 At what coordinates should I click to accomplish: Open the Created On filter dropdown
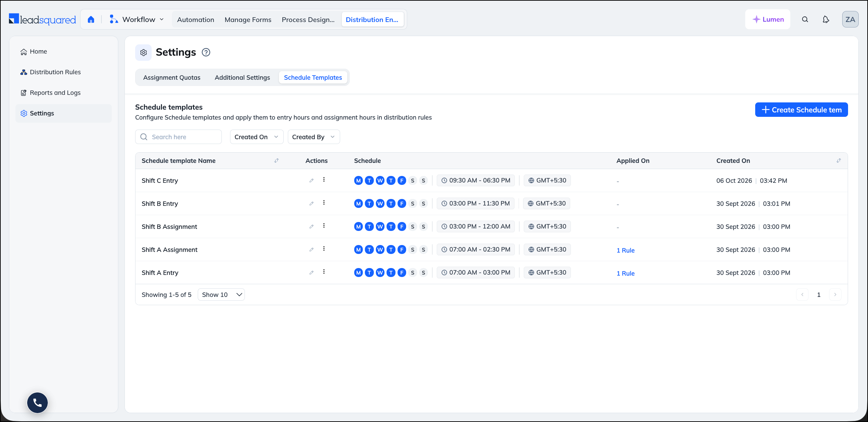[x=257, y=137]
